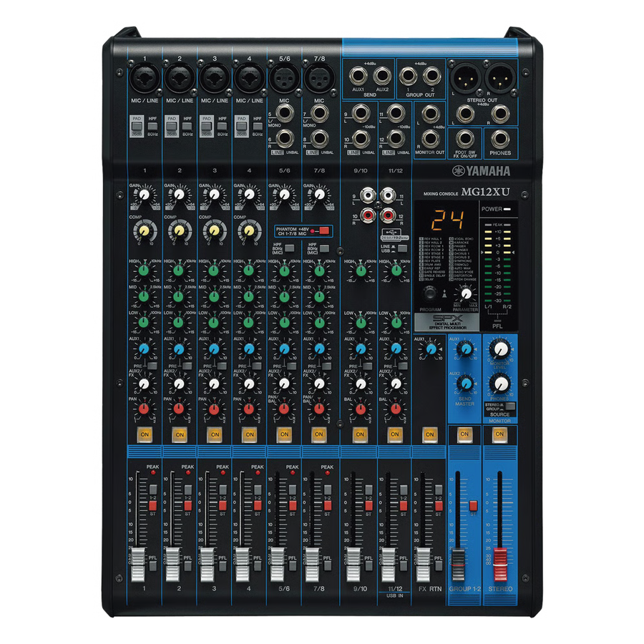Select the black GROUP 1-2 fader
Viewport: 644px width, 644px height.
[459, 565]
